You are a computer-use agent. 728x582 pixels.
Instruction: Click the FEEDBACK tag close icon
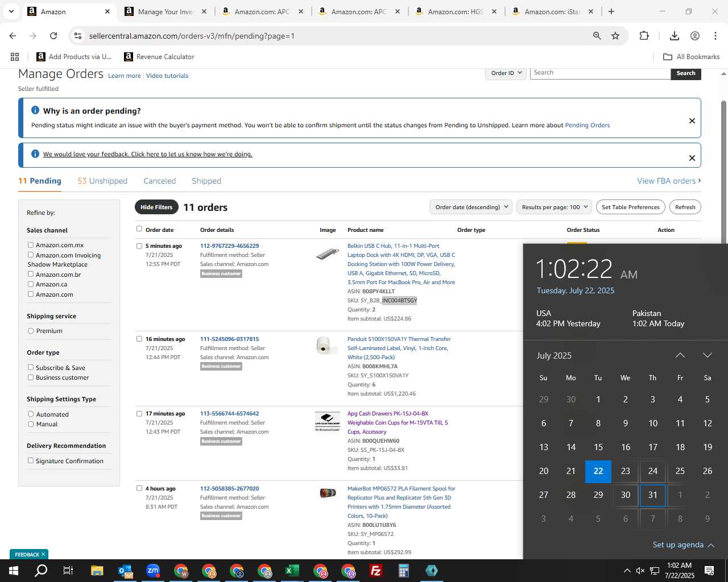pyautogui.click(x=43, y=554)
